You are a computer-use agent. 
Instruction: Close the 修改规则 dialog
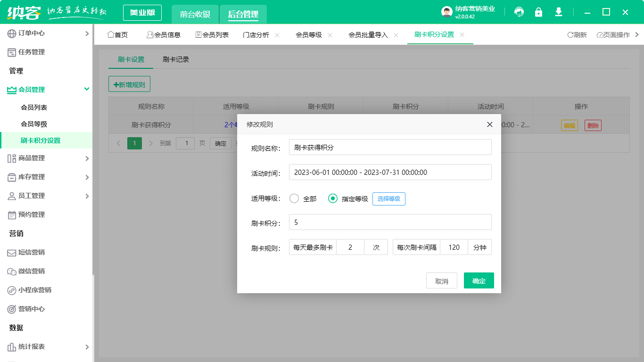tap(490, 124)
